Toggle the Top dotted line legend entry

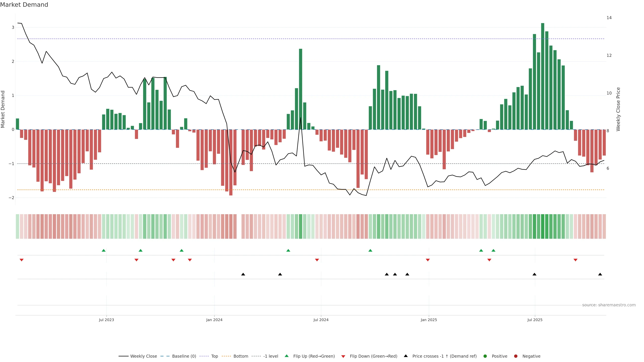pyautogui.click(x=214, y=356)
